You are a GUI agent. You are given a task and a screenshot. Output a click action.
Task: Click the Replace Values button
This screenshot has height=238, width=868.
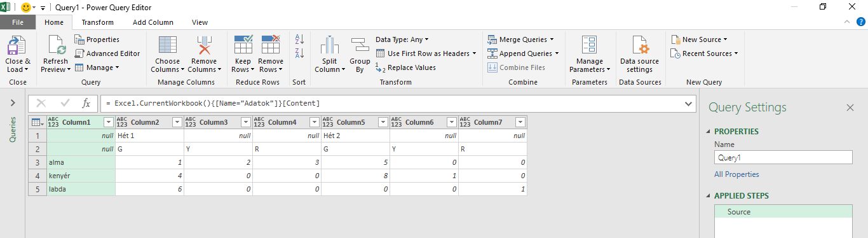tap(405, 67)
